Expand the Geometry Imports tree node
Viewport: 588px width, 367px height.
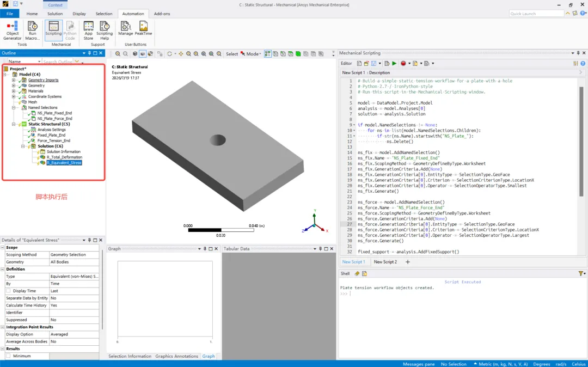pos(14,80)
